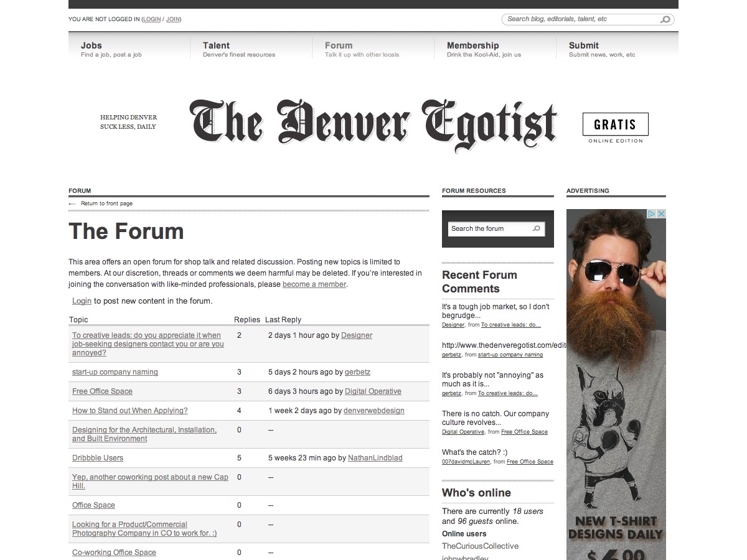This screenshot has height=560, width=747.
Task: Open the 007davidmcLauren commenter link
Action: (x=466, y=462)
